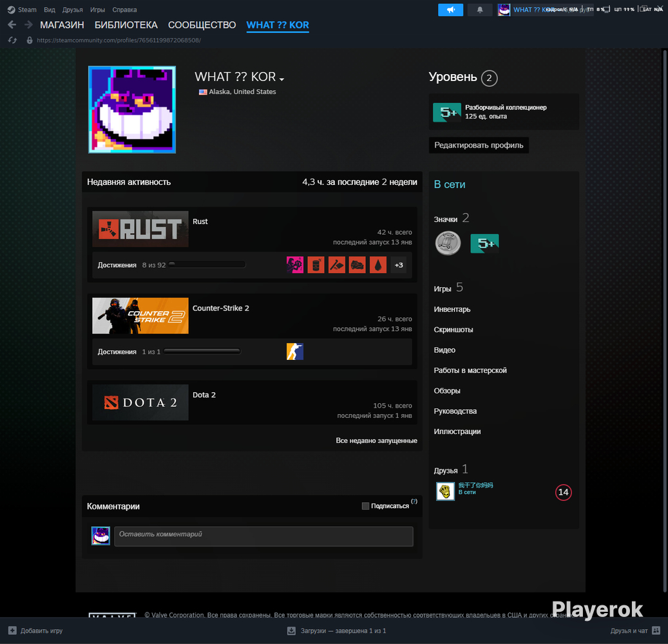Open the Игры 5 link in sidebar
The height and width of the screenshot is (644, 668).
(448, 288)
